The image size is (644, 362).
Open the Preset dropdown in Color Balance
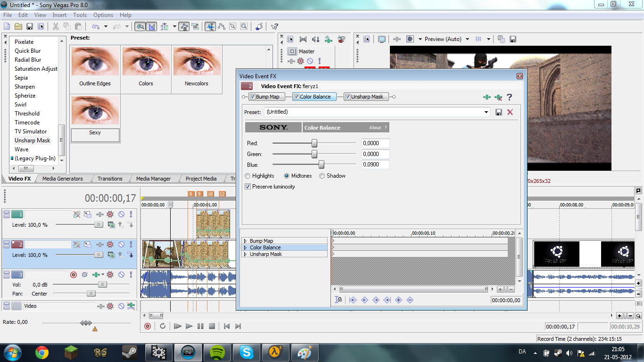487,112
